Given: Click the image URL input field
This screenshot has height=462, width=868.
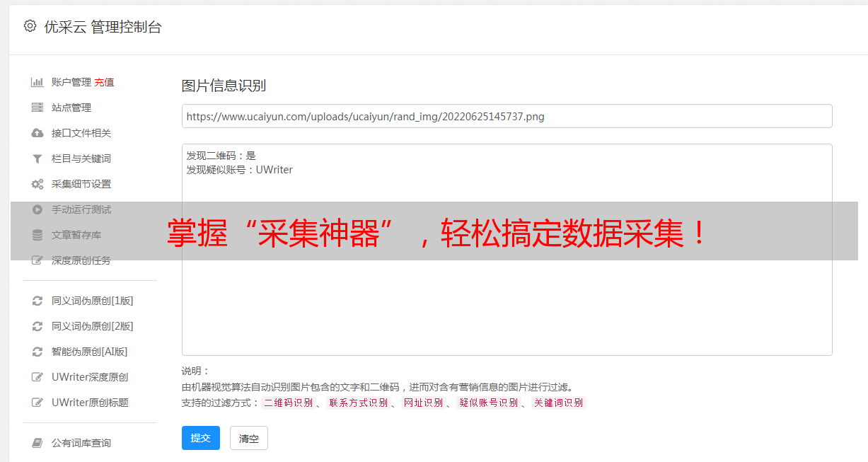Looking at the screenshot, I should 507,116.
